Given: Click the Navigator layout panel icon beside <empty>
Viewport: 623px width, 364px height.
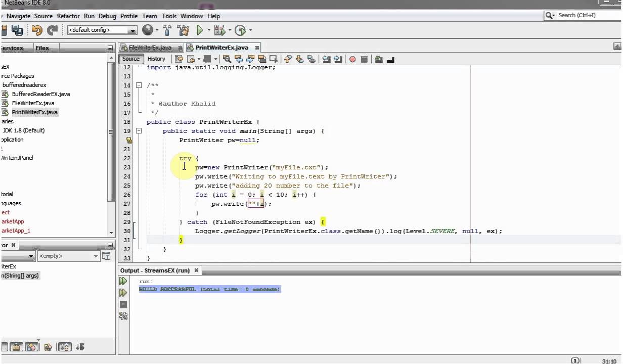Looking at the screenshot, I should pos(106,256).
